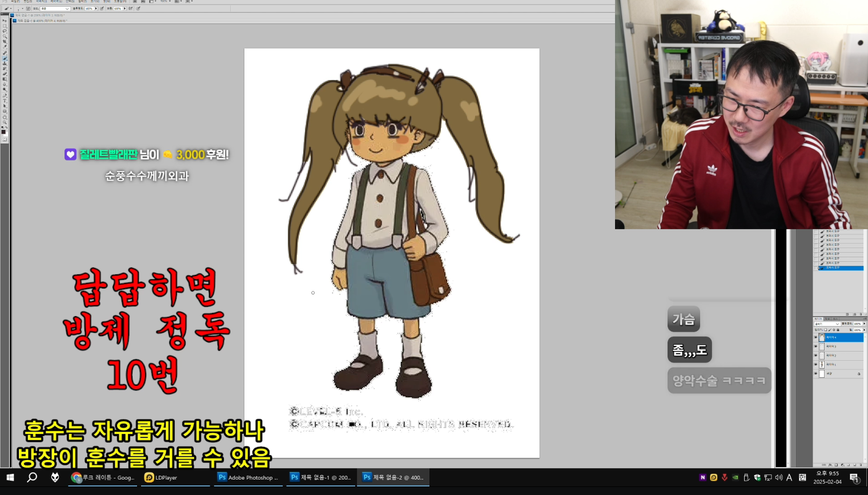The height and width of the screenshot is (495, 868).
Task: Select the Move tool
Action: (x=5, y=21)
